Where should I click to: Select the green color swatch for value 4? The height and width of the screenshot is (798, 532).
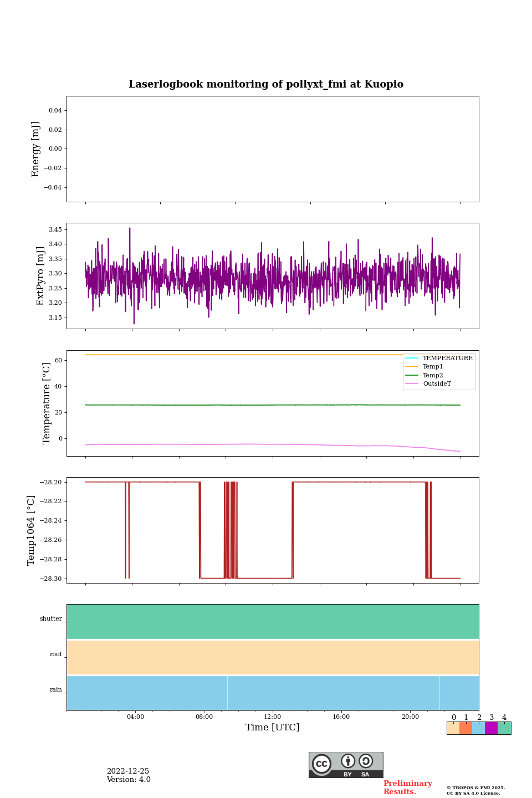click(504, 728)
